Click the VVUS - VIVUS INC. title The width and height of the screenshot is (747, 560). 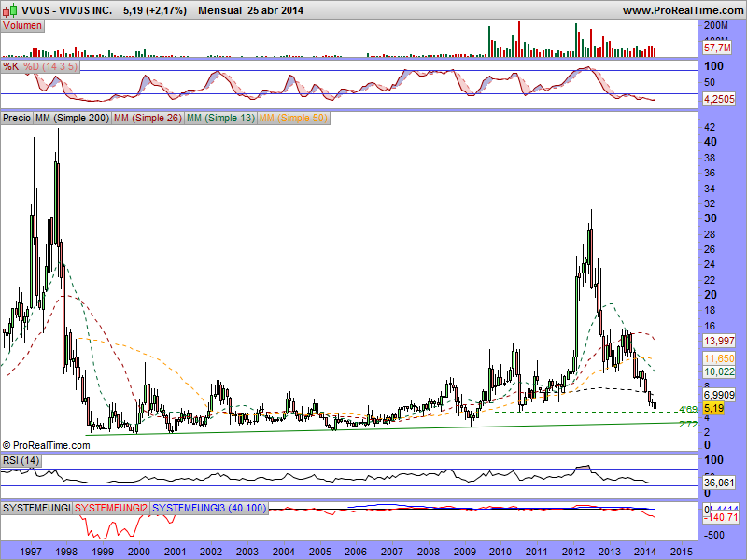[x=66, y=10]
